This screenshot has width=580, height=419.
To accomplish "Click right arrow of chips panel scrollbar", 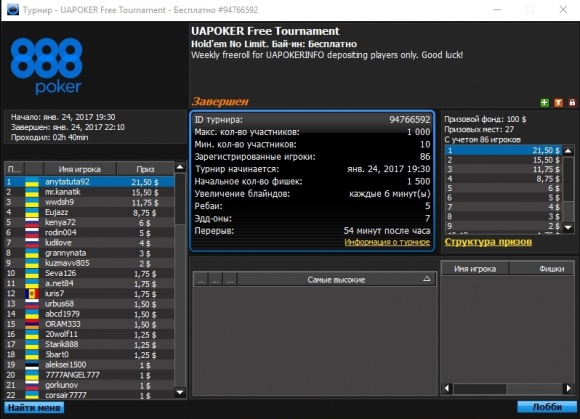I will 569,388.
